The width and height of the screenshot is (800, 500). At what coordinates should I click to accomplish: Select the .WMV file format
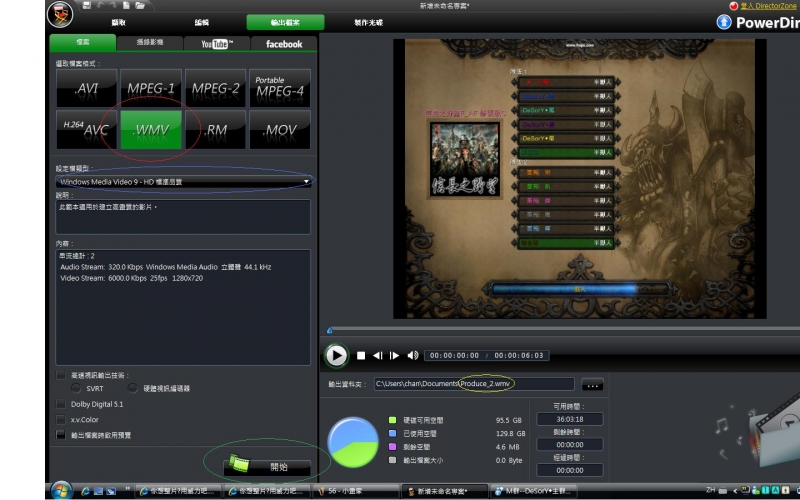pyautogui.click(x=151, y=130)
